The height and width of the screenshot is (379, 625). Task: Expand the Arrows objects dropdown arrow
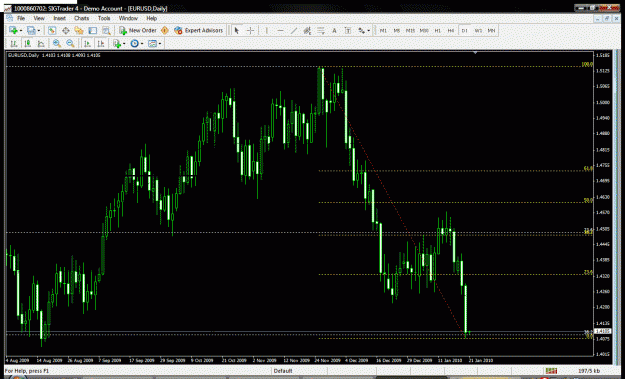click(x=369, y=31)
